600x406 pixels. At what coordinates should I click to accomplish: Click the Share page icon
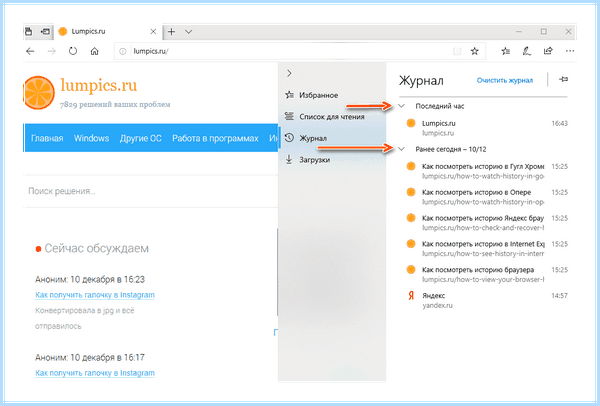[548, 51]
